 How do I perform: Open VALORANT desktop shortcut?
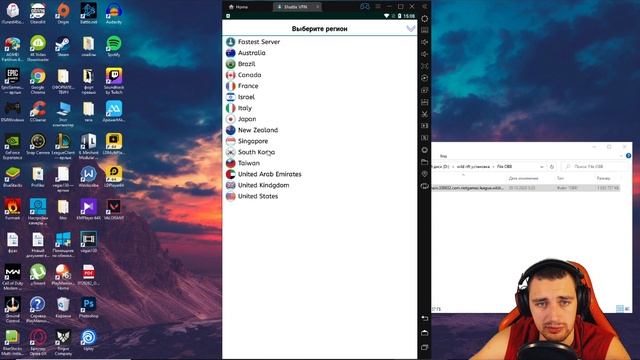click(x=114, y=209)
